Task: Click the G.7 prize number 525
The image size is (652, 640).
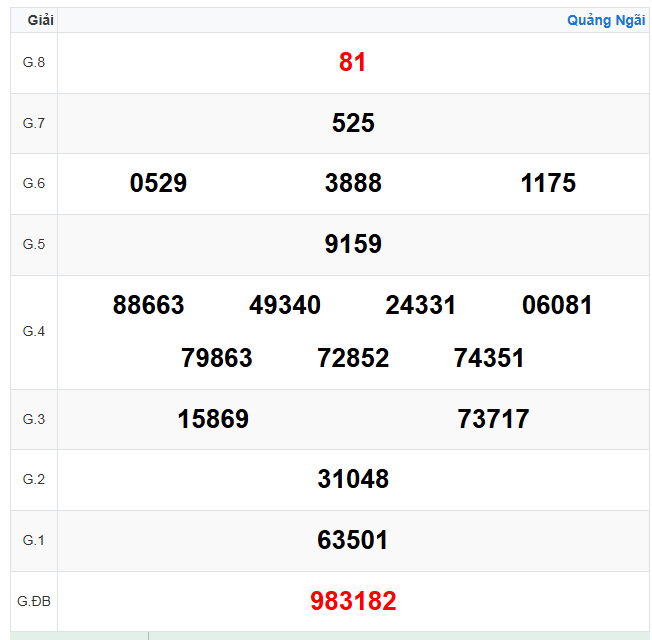Action: click(x=353, y=123)
